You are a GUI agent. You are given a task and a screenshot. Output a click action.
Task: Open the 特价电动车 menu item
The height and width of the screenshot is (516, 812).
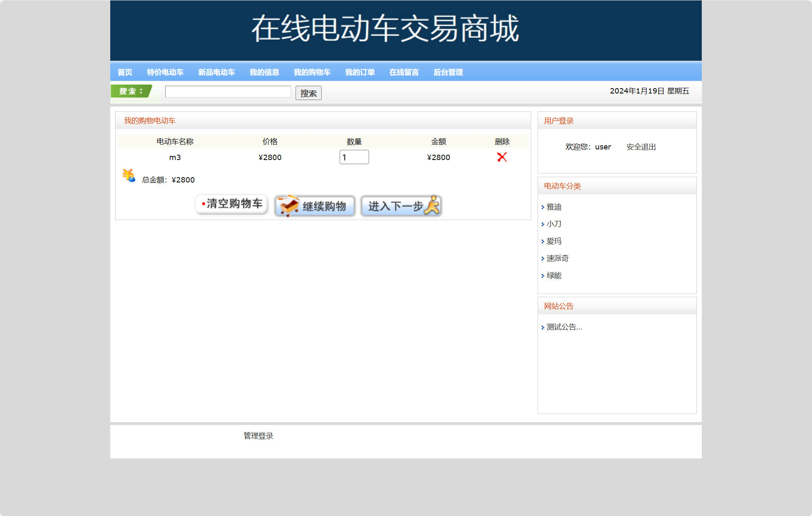click(x=165, y=72)
